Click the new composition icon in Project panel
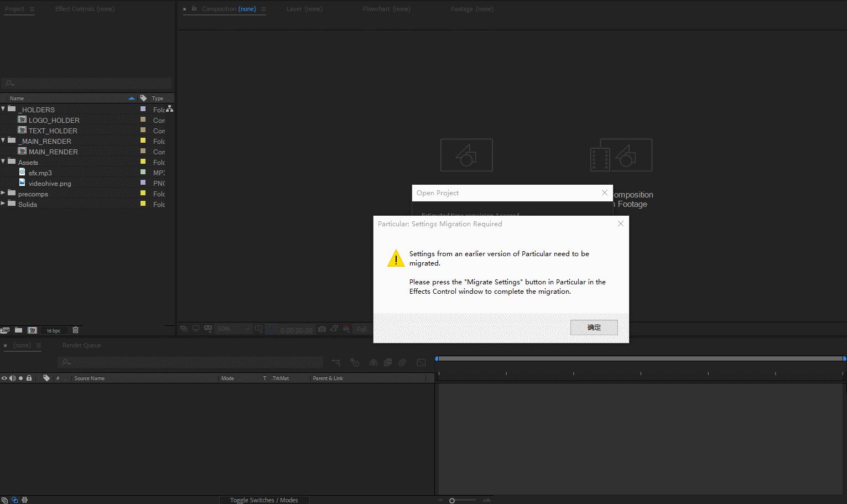Screen dimensions: 847x504 pos(33,330)
